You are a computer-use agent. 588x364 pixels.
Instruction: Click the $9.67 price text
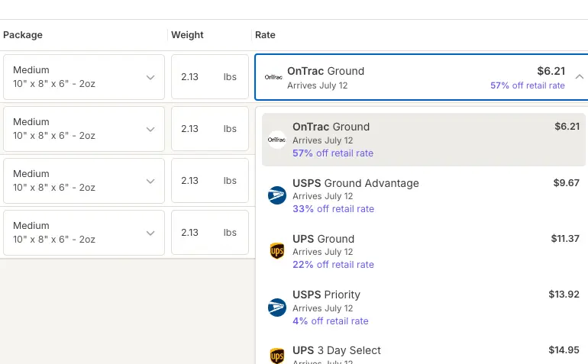[567, 183]
